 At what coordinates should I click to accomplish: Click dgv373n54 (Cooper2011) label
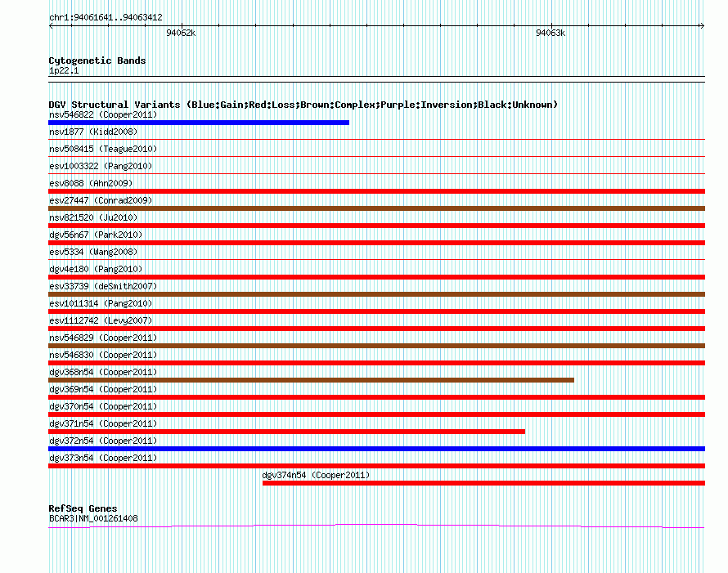[103, 458]
